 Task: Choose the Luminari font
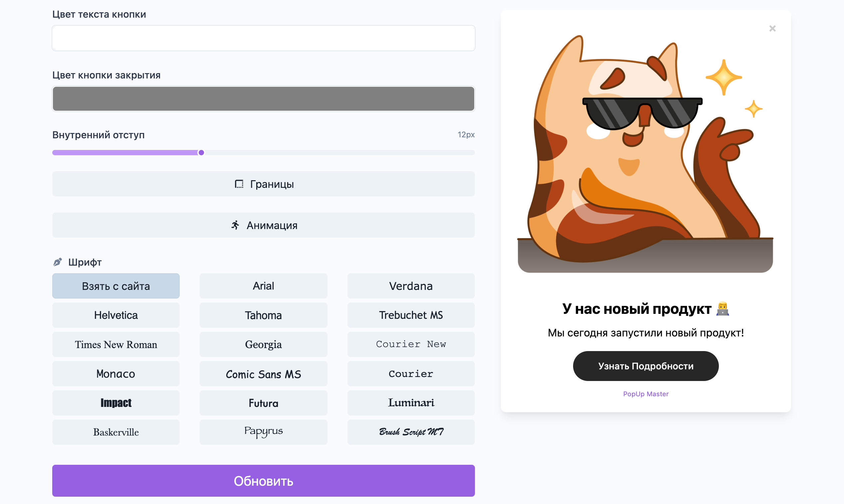[x=411, y=403]
